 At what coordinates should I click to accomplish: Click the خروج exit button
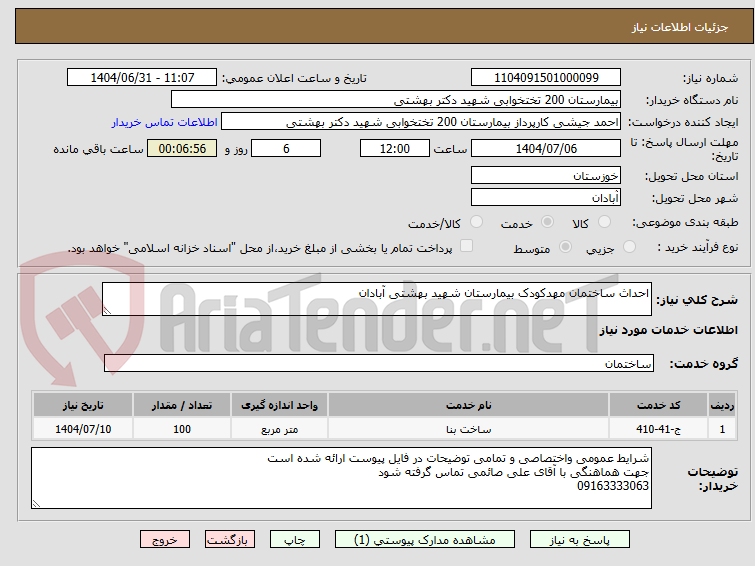165,540
